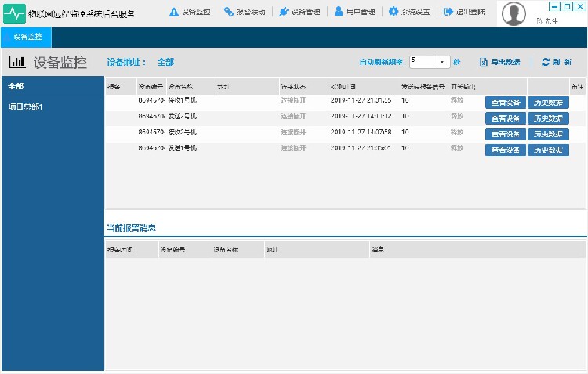
Task: Go to 设备管理 with plug icon
Action: (x=299, y=13)
